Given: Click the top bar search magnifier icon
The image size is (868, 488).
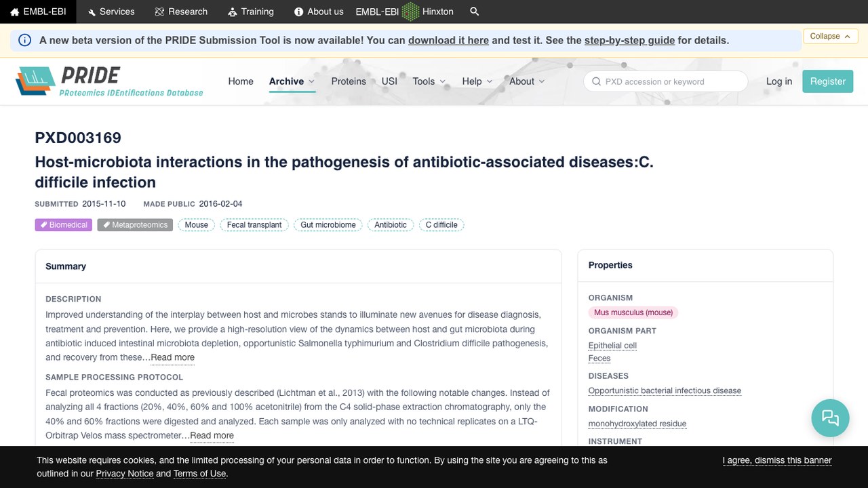Looking at the screenshot, I should tap(475, 12).
